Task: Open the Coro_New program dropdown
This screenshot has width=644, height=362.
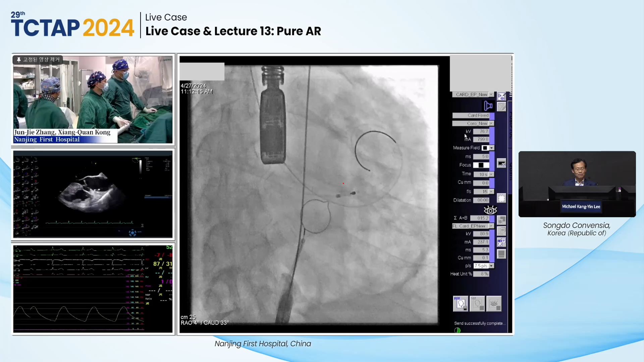Action: pyautogui.click(x=491, y=123)
